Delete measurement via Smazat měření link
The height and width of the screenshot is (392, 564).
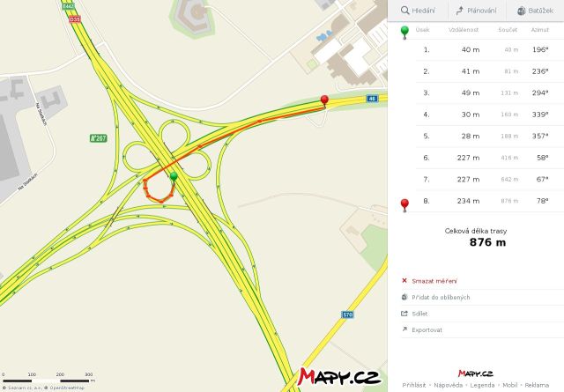click(434, 281)
